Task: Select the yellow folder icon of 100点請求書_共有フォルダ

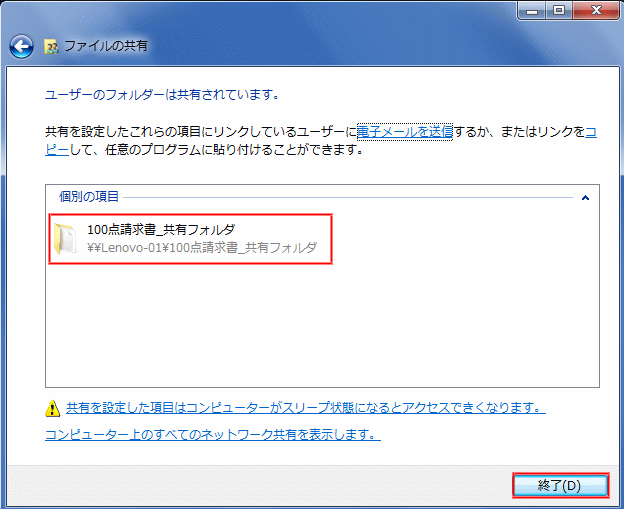Action: point(65,238)
